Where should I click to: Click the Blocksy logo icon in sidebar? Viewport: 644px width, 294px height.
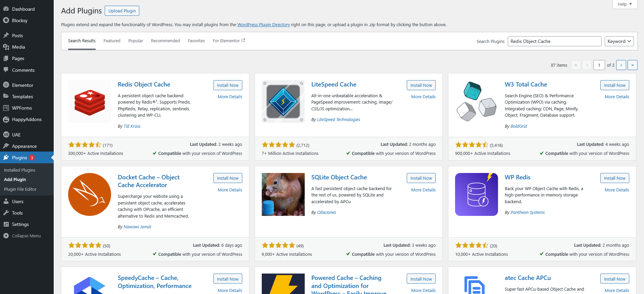6,20
